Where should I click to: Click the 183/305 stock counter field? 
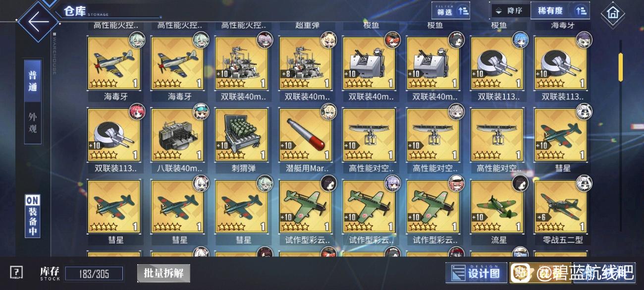click(x=94, y=274)
